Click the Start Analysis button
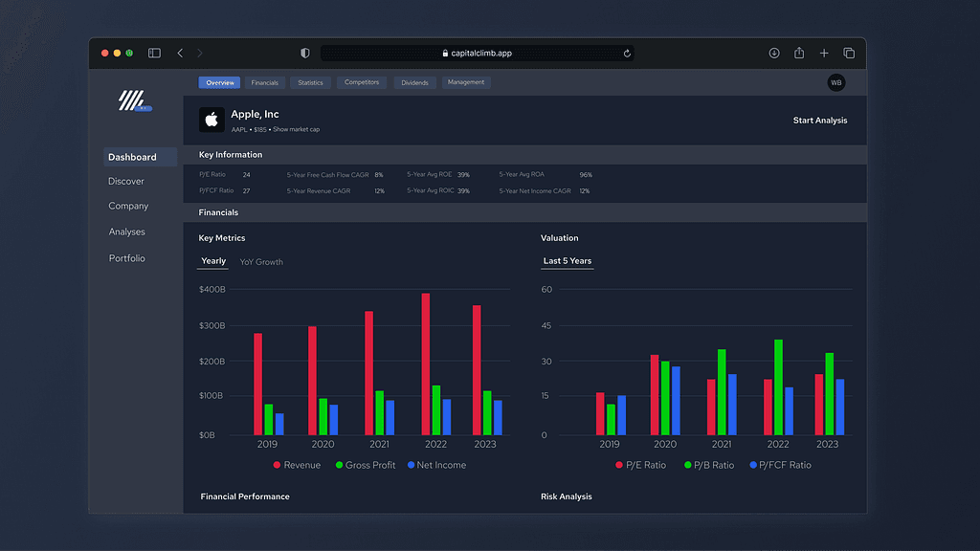Image resolution: width=980 pixels, height=551 pixels. tap(820, 121)
